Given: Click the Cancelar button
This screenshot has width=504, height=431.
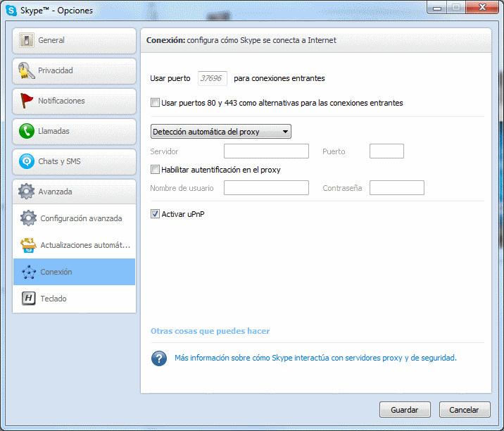Looking at the screenshot, I should pos(465,410).
